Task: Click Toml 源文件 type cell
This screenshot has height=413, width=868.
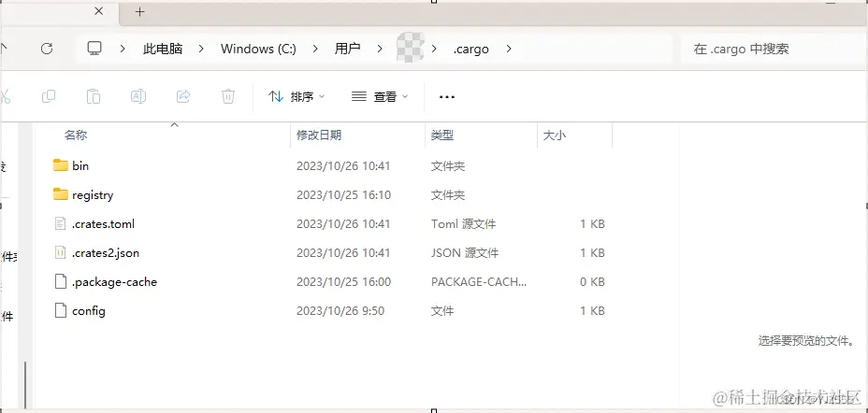Action: (463, 224)
